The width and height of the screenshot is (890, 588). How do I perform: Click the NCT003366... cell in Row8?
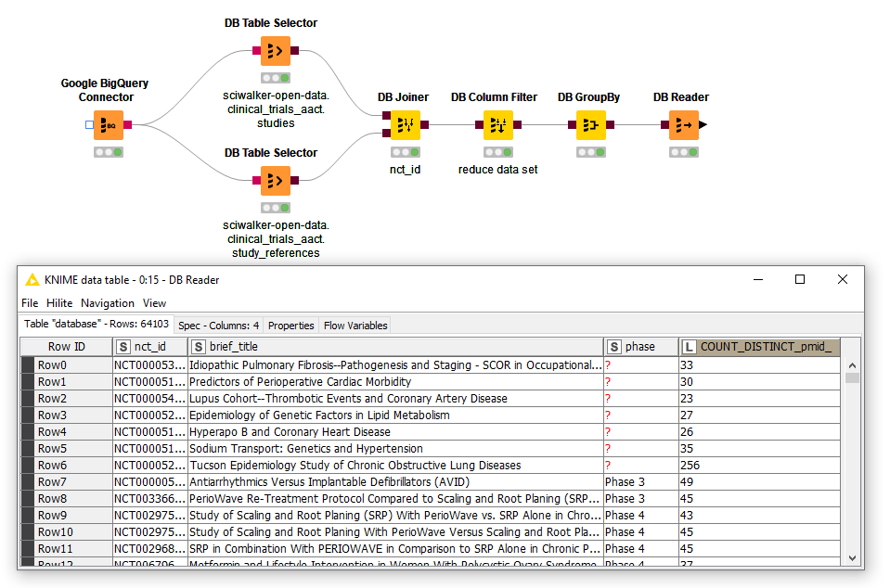point(150,499)
